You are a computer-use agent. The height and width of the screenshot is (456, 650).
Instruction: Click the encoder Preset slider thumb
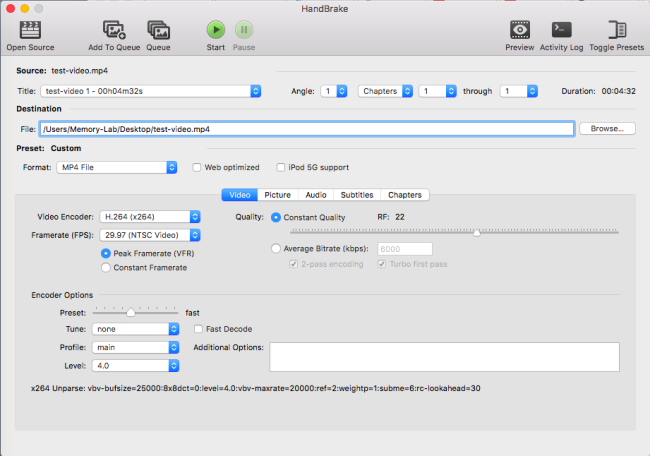point(131,312)
